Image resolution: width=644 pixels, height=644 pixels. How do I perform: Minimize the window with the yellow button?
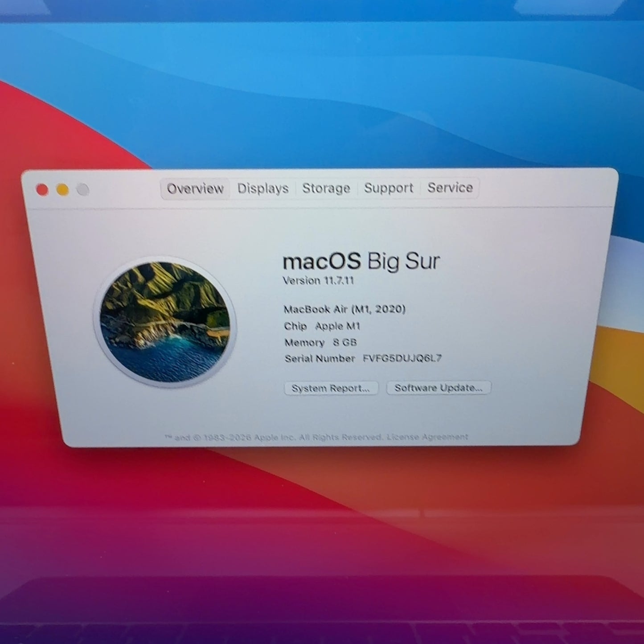62,190
